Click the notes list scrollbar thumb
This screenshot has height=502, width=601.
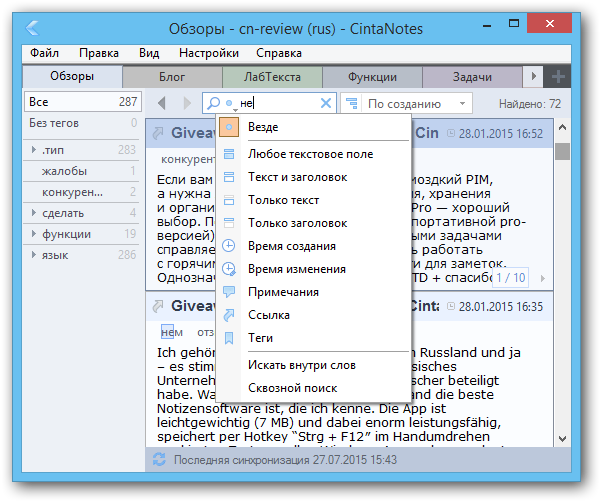[x=562, y=151]
